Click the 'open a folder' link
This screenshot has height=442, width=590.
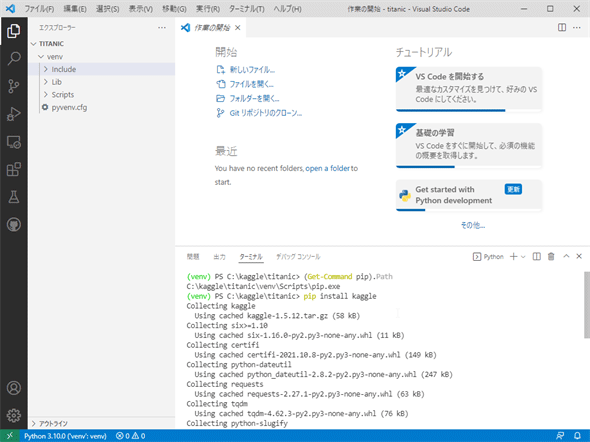click(327, 169)
